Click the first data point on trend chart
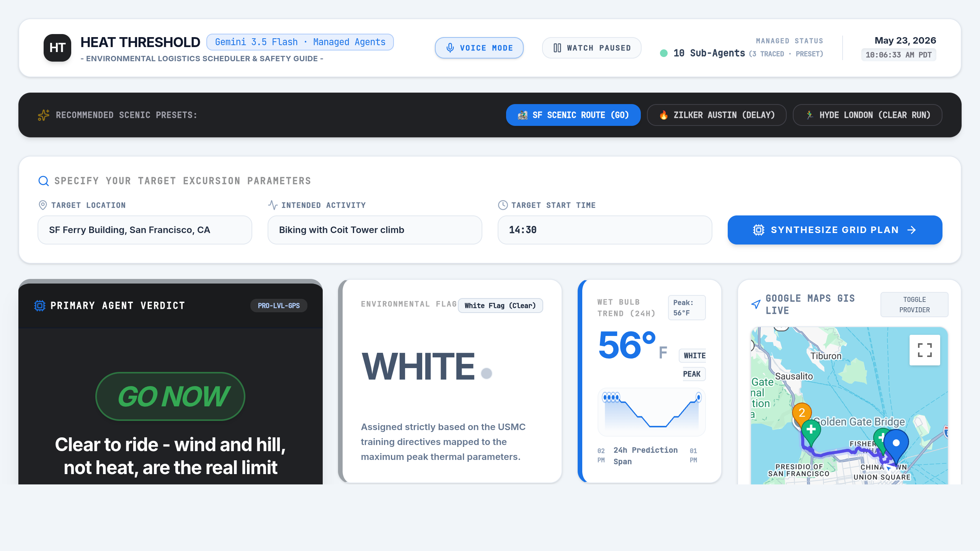 [x=605, y=398]
